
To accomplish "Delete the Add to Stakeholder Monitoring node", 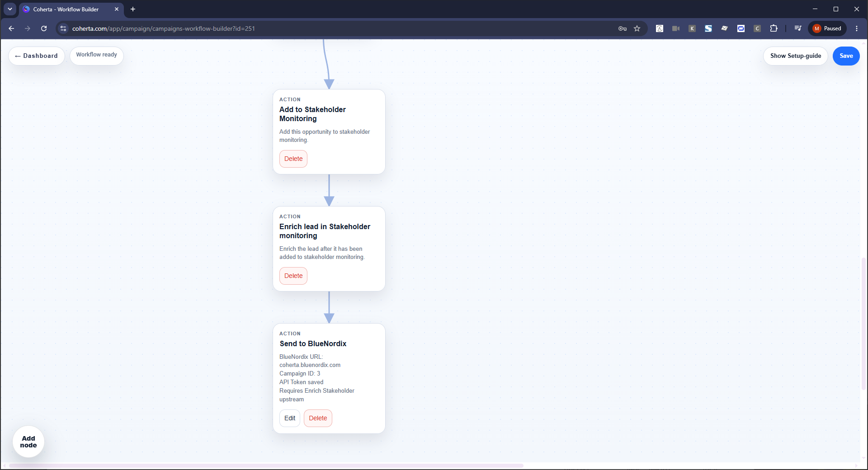I will pyautogui.click(x=293, y=159).
